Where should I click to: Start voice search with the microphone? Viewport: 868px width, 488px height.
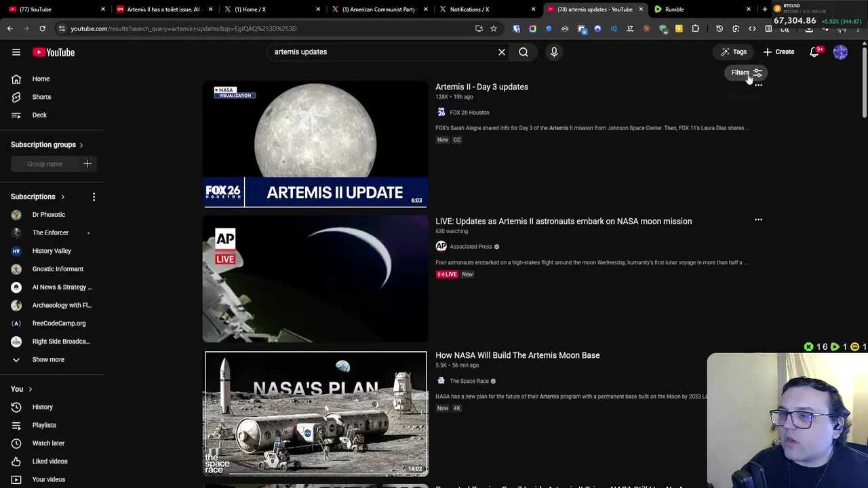point(554,52)
